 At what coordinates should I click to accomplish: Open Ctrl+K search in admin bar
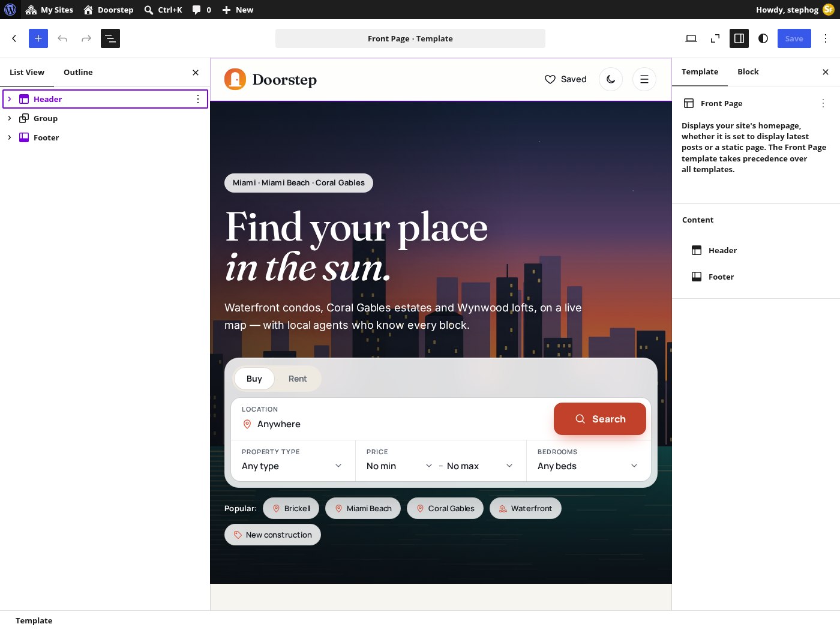point(163,10)
